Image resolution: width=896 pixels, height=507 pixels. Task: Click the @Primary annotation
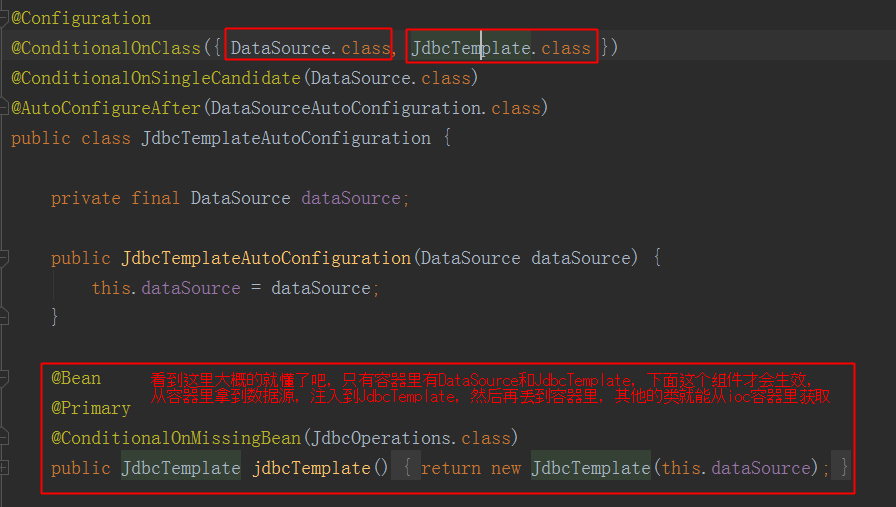pos(91,408)
